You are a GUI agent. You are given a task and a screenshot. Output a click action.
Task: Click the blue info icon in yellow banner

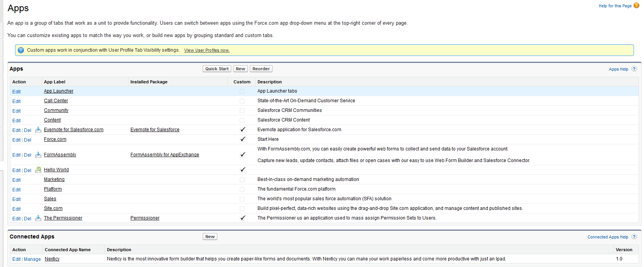click(x=21, y=50)
